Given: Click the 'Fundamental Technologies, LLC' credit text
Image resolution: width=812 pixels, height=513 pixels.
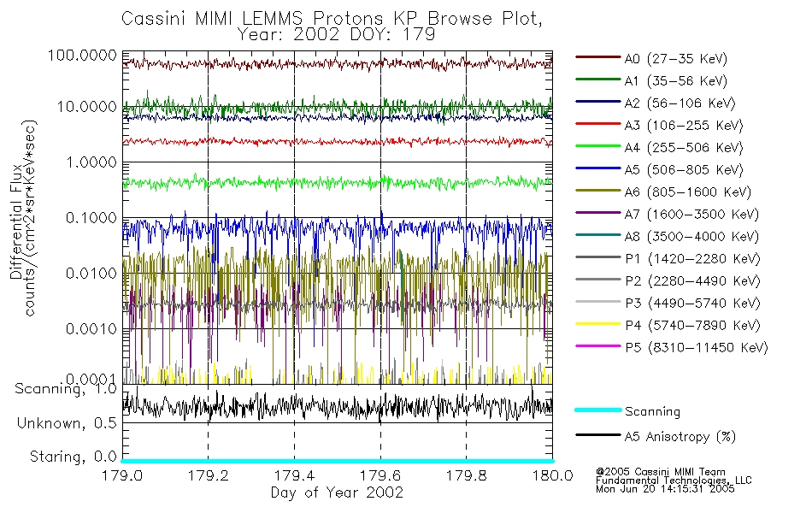Looking at the screenshot, I should point(674,481).
